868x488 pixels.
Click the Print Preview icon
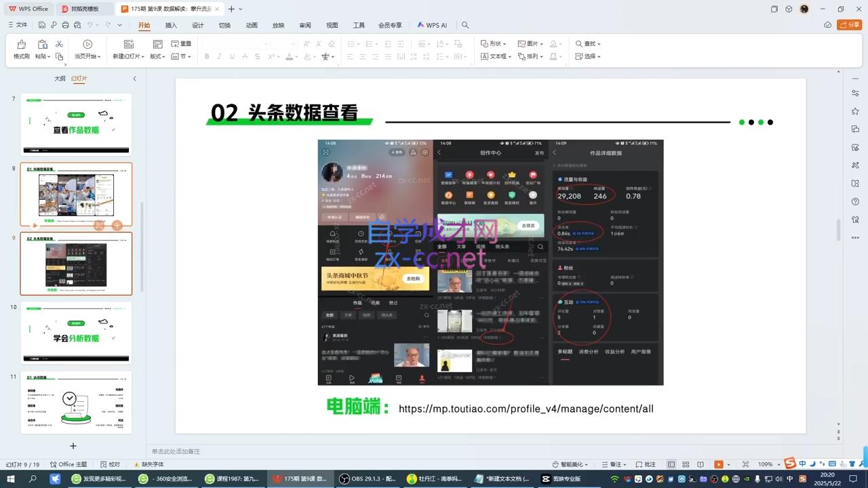(x=77, y=25)
